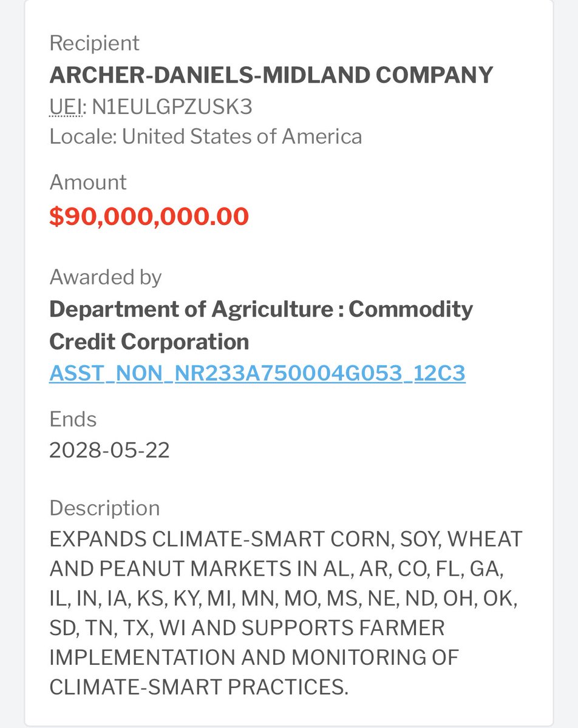Screen dimensions: 578x728
Task: Click the United States of America locale
Action: (242, 136)
